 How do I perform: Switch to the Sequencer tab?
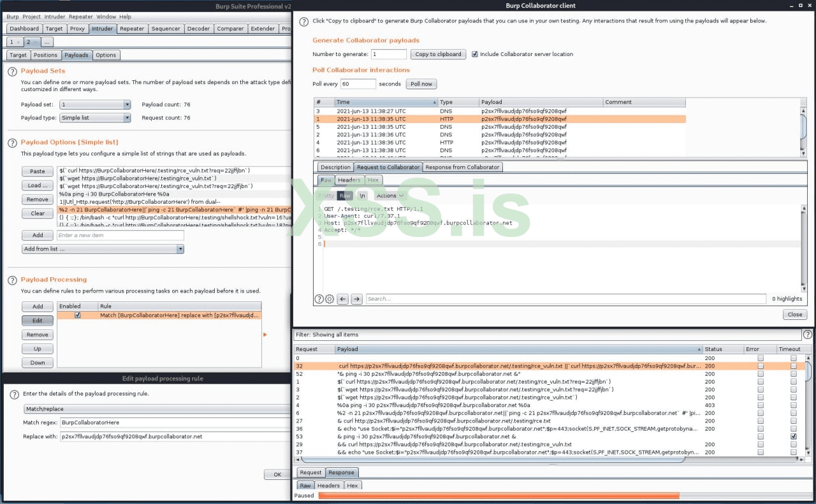pyautogui.click(x=166, y=29)
